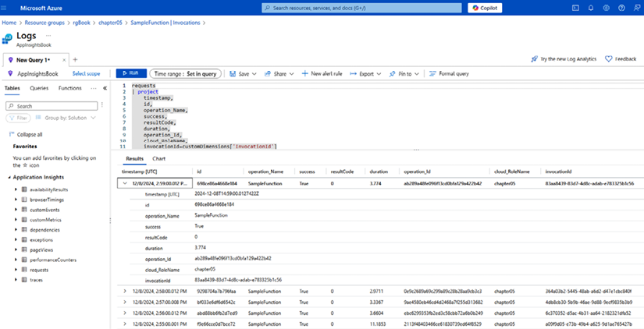
Task: Run the query
Action: click(131, 73)
